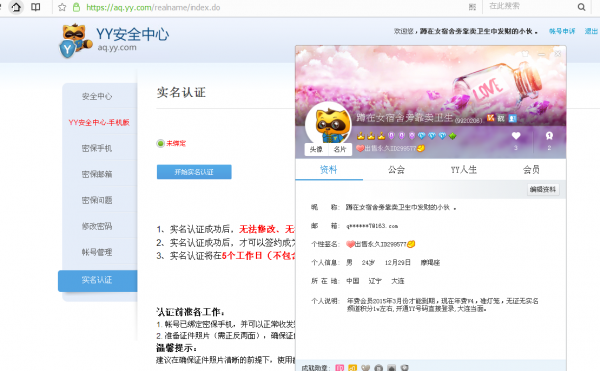Select 修改密码 in the sidebar
The image size is (600, 371).
[97, 226]
